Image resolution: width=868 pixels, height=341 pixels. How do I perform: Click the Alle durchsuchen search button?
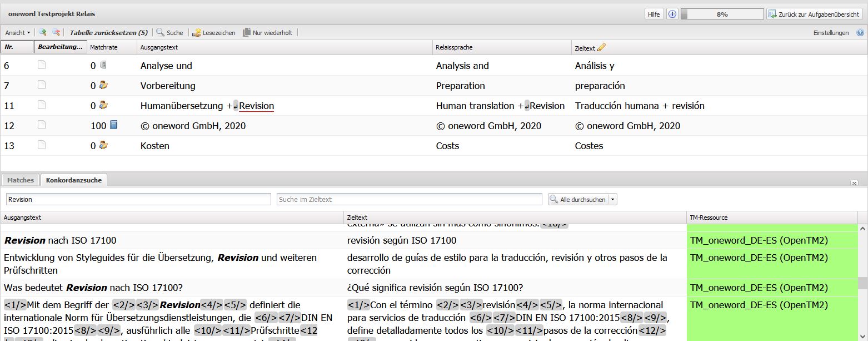(x=578, y=199)
